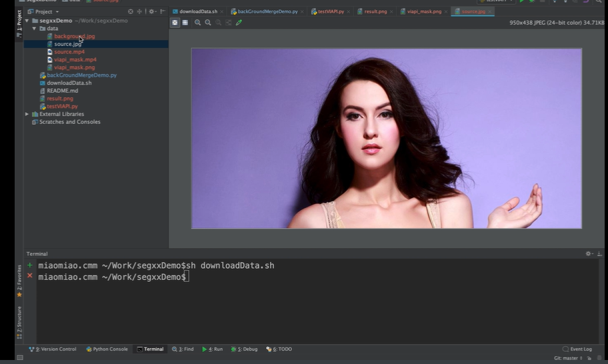The image size is (608, 364).
Task: Switch to backGroundMergeDemo.py editor tab
Action: pyautogui.click(x=267, y=11)
